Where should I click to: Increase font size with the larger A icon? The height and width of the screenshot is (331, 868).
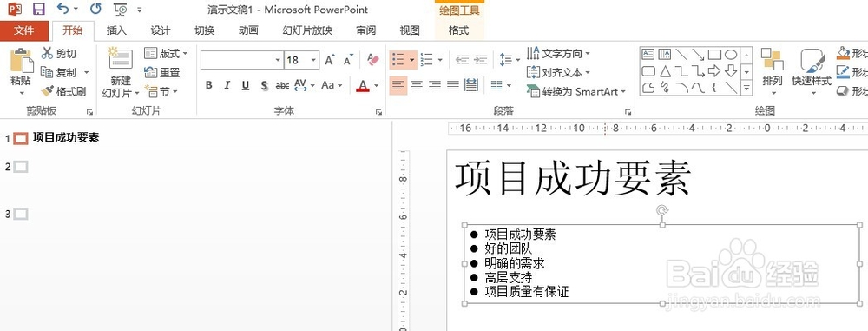330,60
